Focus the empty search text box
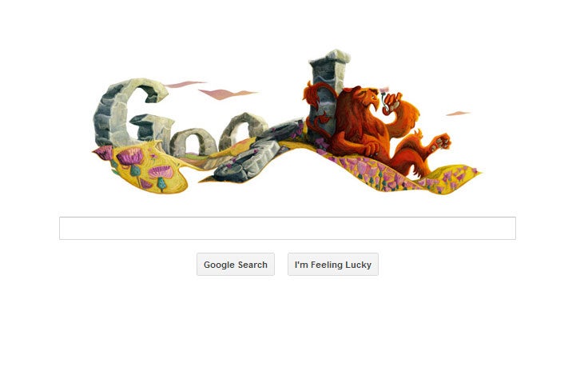This screenshot has width=588, height=367. (288, 228)
